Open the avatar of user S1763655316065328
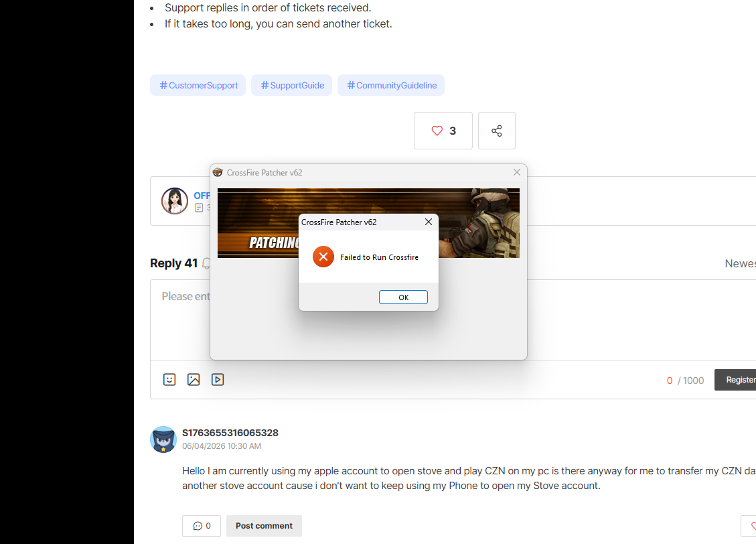Screen dimensions: 756x544 163,439
